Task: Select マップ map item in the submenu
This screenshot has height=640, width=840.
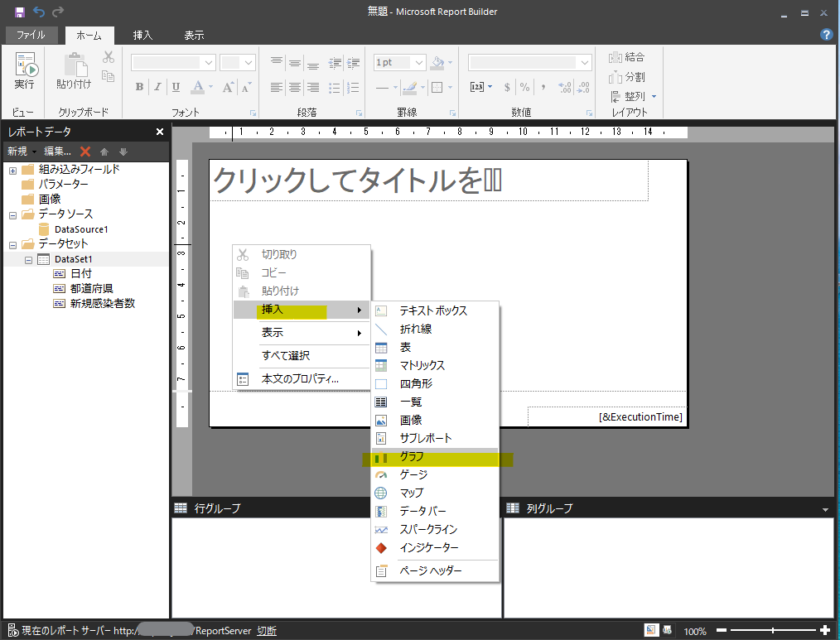Action: click(x=412, y=493)
